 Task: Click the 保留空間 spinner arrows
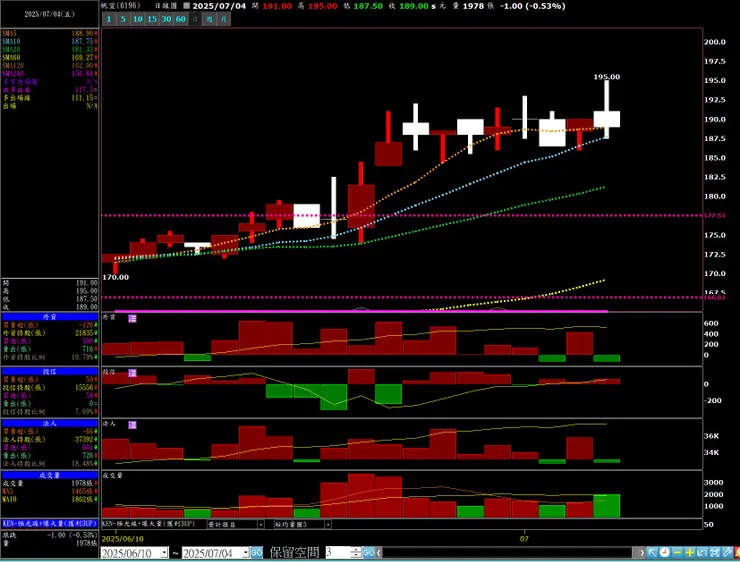(x=357, y=553)
